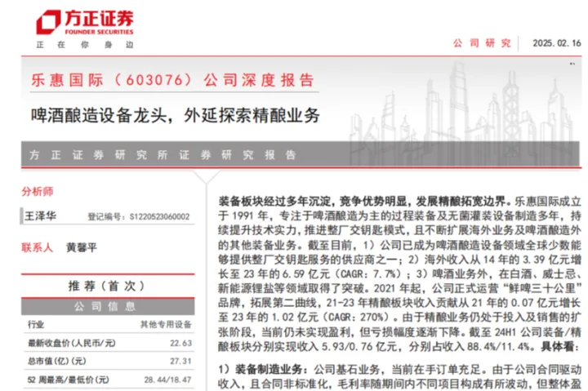Image resolution: width=588 pixels, height=391 pixels.
Task: Click the small dots icon below the date
Action: (572, 64)
